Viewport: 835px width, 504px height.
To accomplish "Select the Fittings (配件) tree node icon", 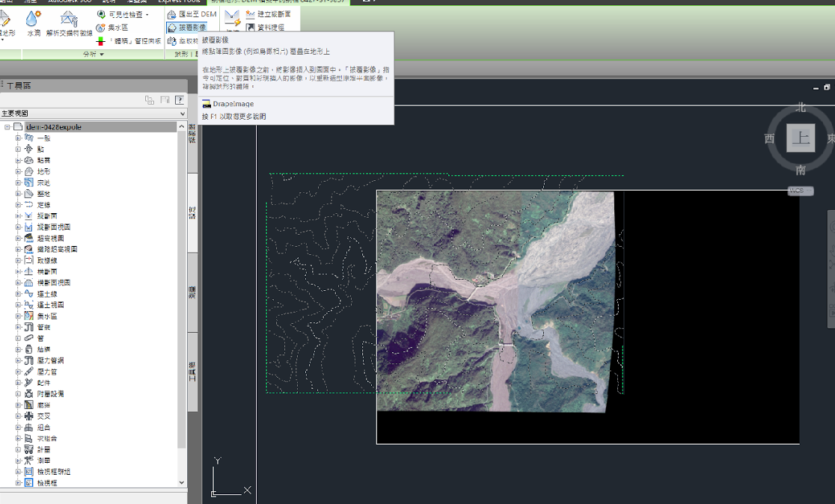I will click(x=28, y=383).
